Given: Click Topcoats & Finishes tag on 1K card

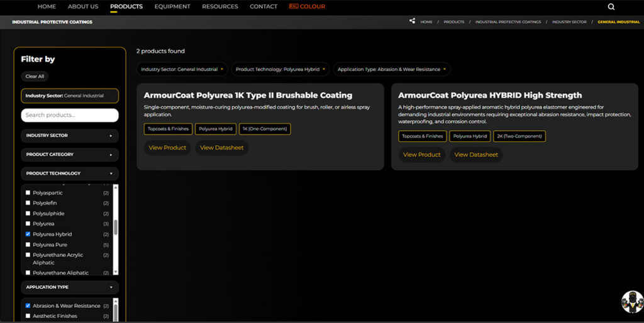Looking at the screenshot, I should (168, 129).
